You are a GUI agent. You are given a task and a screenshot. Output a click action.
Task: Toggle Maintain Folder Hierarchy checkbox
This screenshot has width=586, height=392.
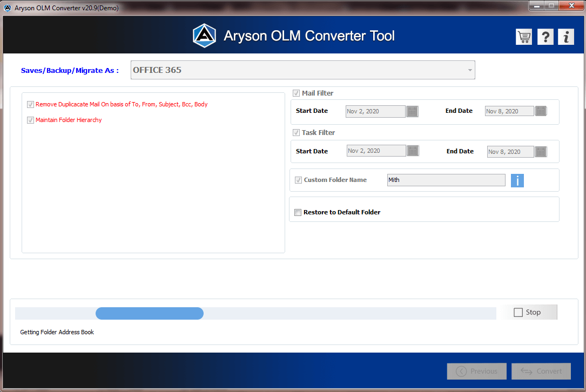31,120
